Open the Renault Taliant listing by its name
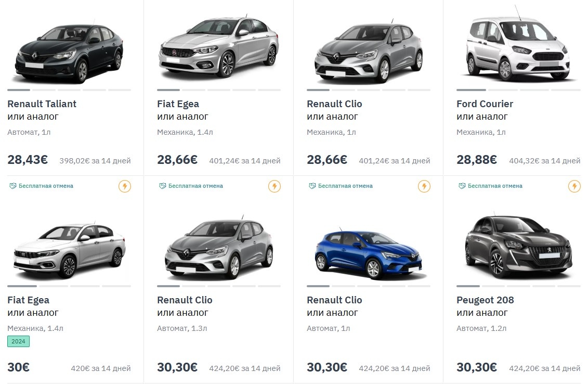The width and height of the screenshot is (588, 384). click(42, 104)
